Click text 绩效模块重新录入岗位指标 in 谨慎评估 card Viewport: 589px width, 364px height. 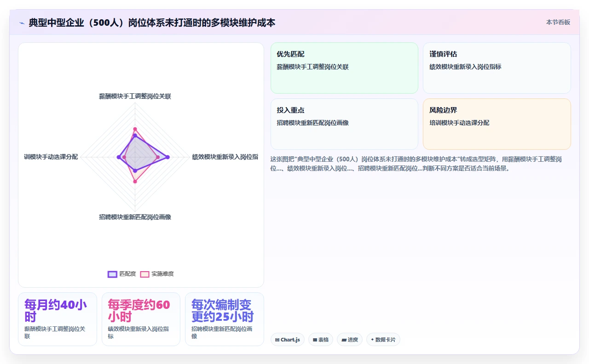[x=465, y=67]
